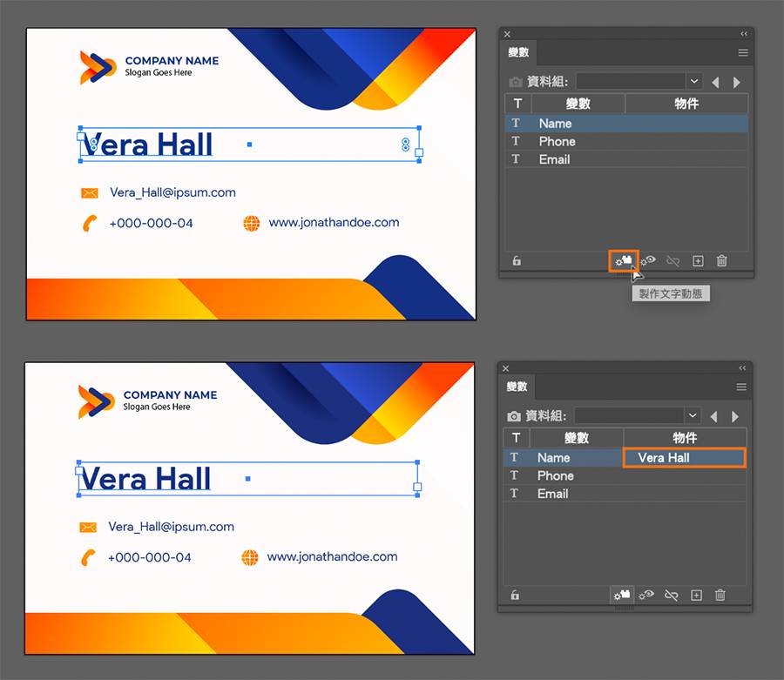Image resolution: width=784 pixels, height=680 pixels.
Task: Collapse lower Variables panel with double chevron
Action: point(742,368)
